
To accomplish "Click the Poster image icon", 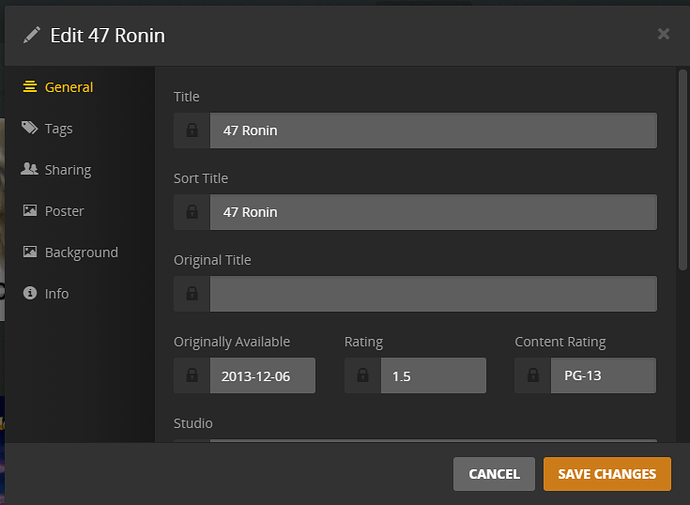I will coord(30,210).
